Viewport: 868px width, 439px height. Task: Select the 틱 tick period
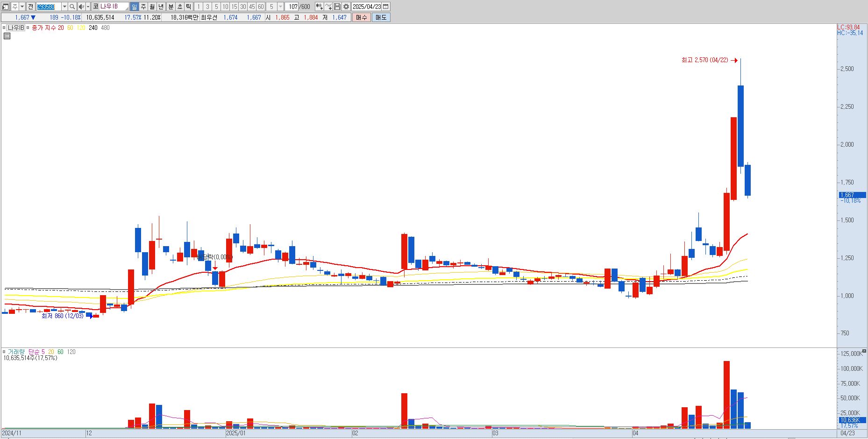188,7
